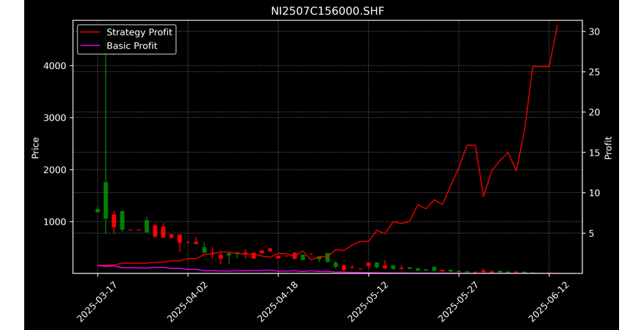644x330 pixels.
Task: Click the Strategy Profit line's final peak
Action: point(557,26)
